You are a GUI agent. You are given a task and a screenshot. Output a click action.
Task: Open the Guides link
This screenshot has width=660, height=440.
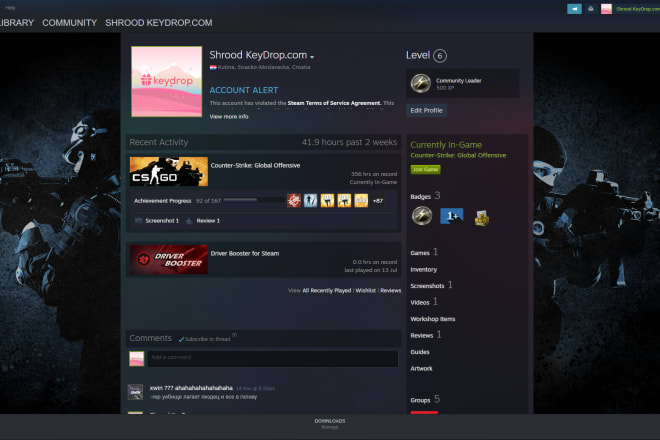point(420,352)
